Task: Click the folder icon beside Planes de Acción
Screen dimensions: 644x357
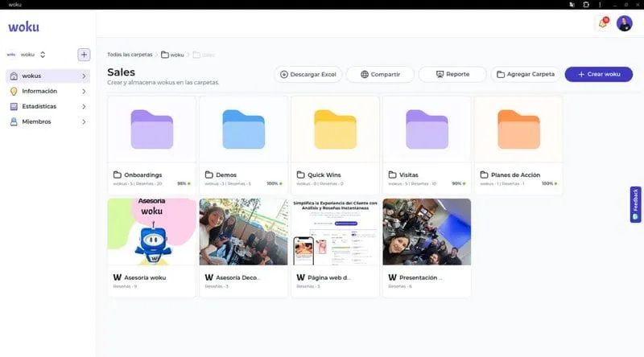Action: [x=485, y=174]
